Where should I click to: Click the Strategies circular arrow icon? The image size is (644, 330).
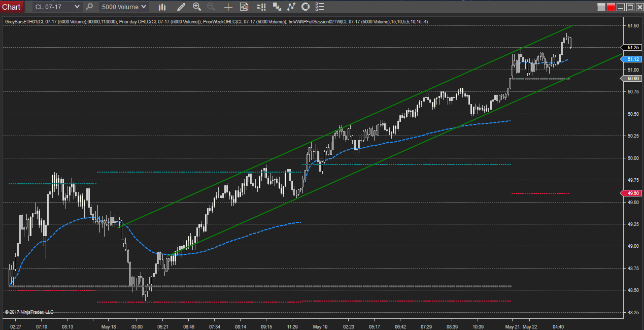[x=306, y=7]
